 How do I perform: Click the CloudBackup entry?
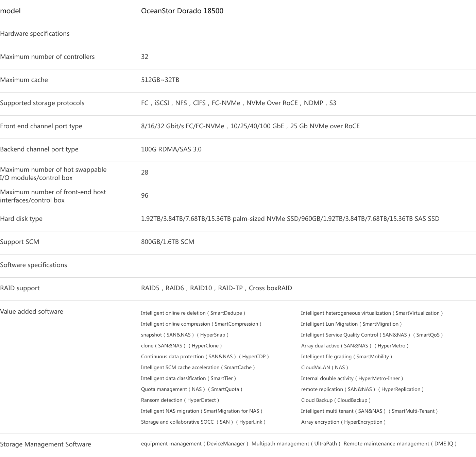click(x=336, y=400)
